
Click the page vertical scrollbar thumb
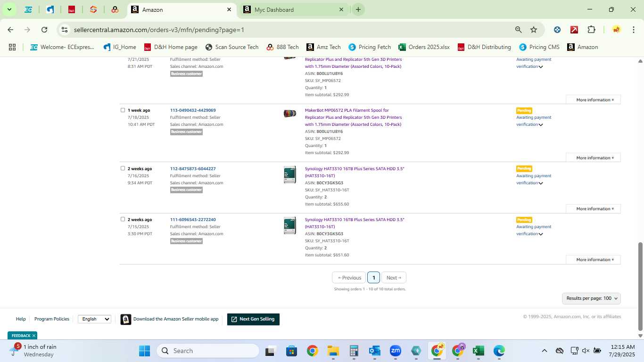pos(640,287)
